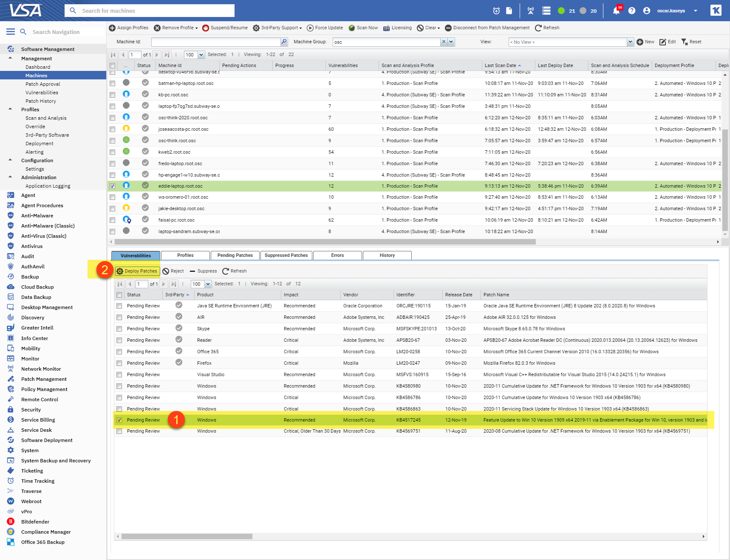The image size is (730, 560).
Task: Open the help question mark icon
Action: (632, 11)
